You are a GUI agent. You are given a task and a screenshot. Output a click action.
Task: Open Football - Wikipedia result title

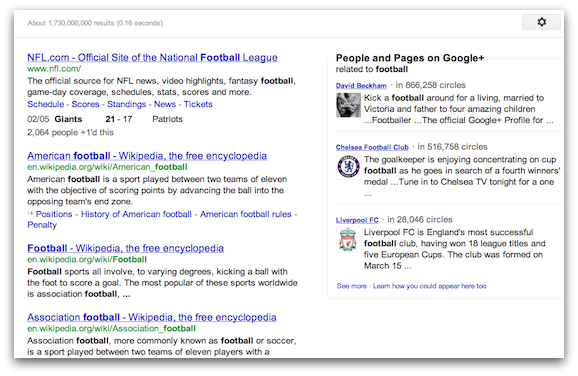click(125, 248)
